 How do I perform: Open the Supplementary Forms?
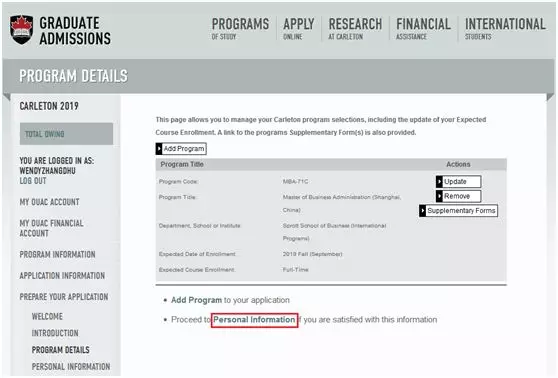[x=458, y=211]
